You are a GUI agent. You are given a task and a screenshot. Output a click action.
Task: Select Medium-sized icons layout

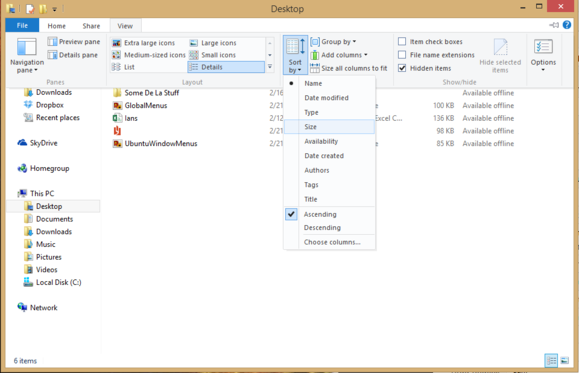149,55
